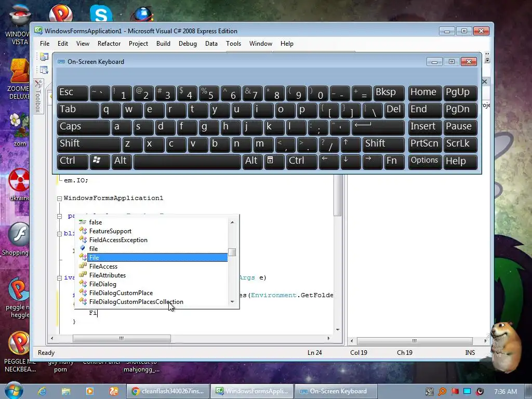This screenshot has width=532, height=399.
Task: Open the File menu in Visual C#
Action: (45, 44)
